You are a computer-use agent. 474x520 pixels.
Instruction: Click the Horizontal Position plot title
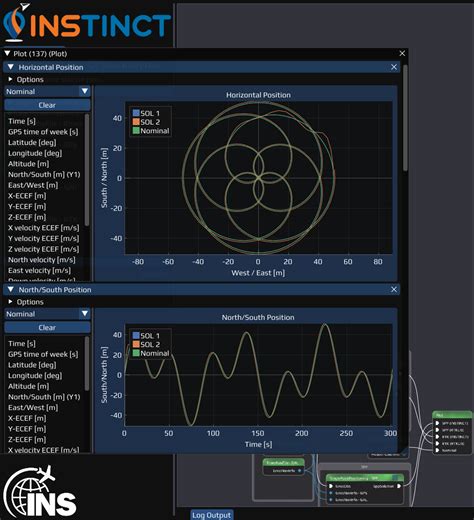[258, 95]
